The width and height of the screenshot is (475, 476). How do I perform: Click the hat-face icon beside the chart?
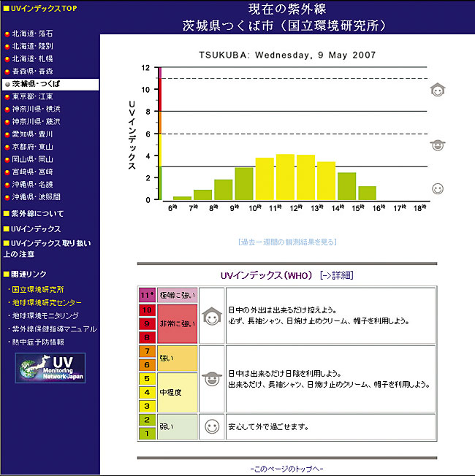[x=437, y=145]
